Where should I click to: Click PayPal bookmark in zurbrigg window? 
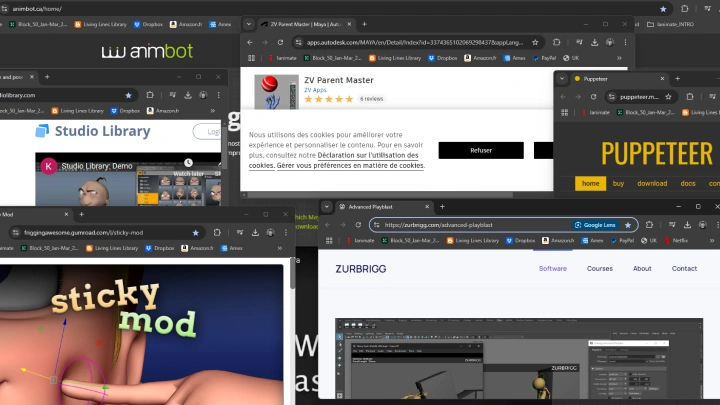click(x=622, y=240)
